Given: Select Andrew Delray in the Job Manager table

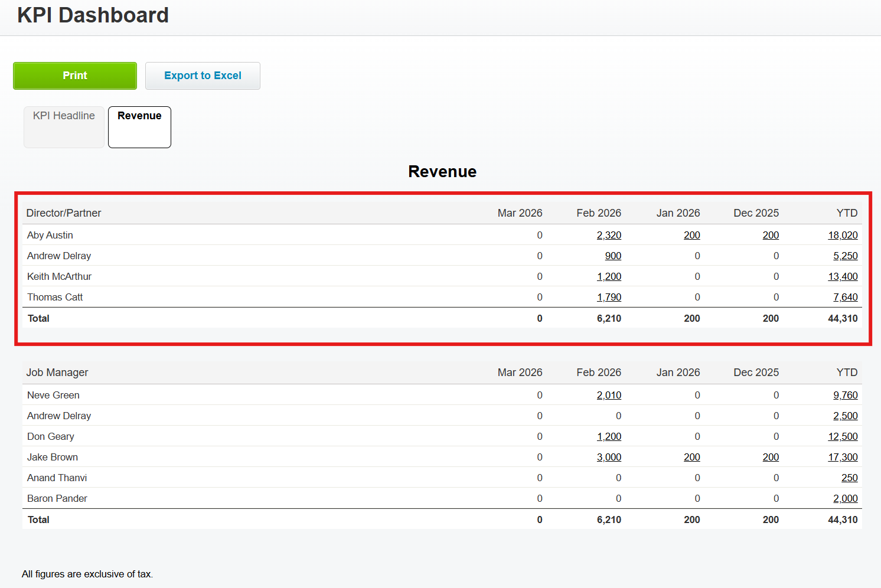Looking at the screenshot, I should tap(59, 416).
